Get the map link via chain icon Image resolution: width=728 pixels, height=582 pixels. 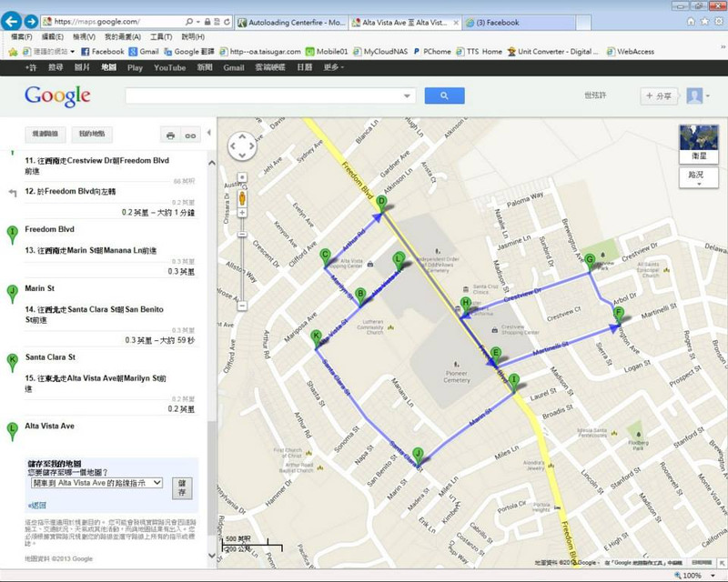pos(190,135)
